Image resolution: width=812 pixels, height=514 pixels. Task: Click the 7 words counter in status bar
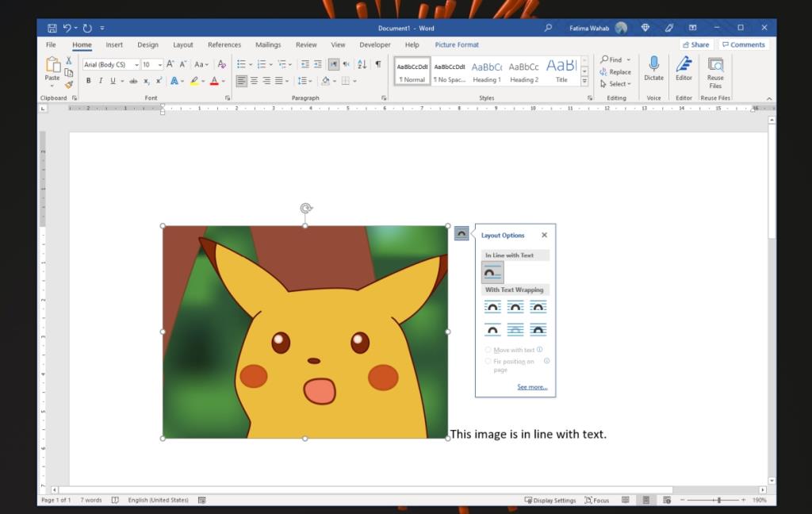click(90, 501)
